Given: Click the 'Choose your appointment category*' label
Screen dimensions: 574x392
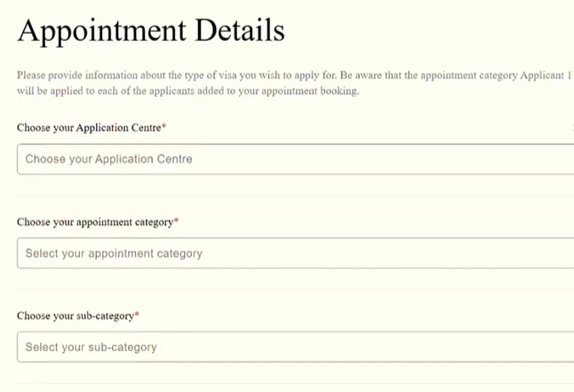Looking at the screenshot, I should coord(96,222).
